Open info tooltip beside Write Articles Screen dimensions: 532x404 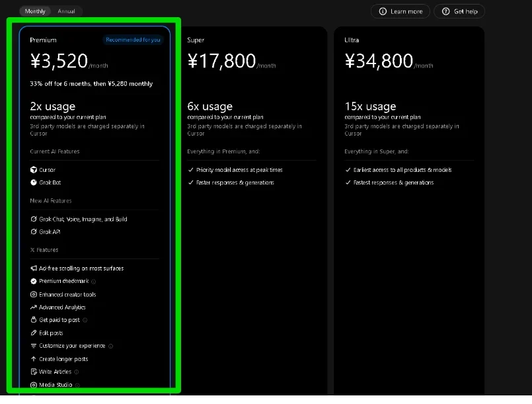(77, 372)
